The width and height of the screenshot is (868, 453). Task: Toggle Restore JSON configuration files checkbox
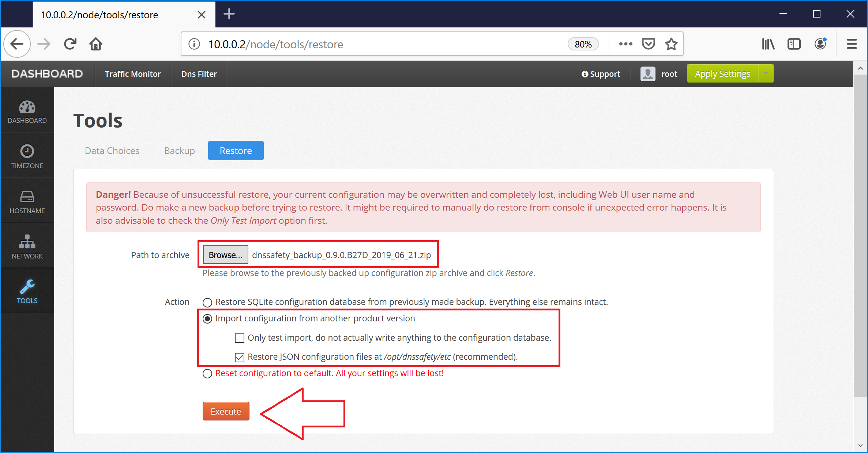240,356
